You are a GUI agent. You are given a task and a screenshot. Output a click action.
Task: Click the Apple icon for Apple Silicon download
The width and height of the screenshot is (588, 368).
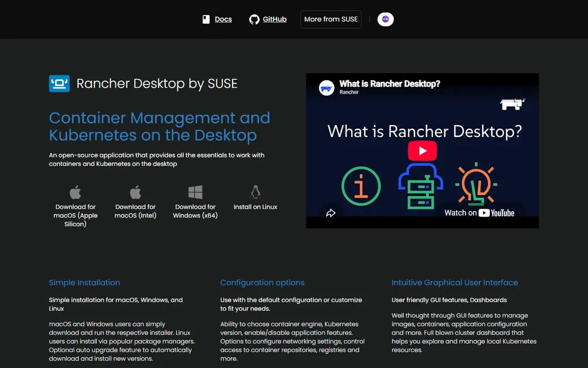click(75, 192)
